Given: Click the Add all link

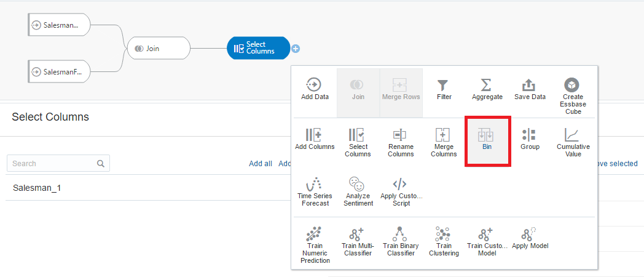Looking at the screenshot, I should (x=261, y=164).
